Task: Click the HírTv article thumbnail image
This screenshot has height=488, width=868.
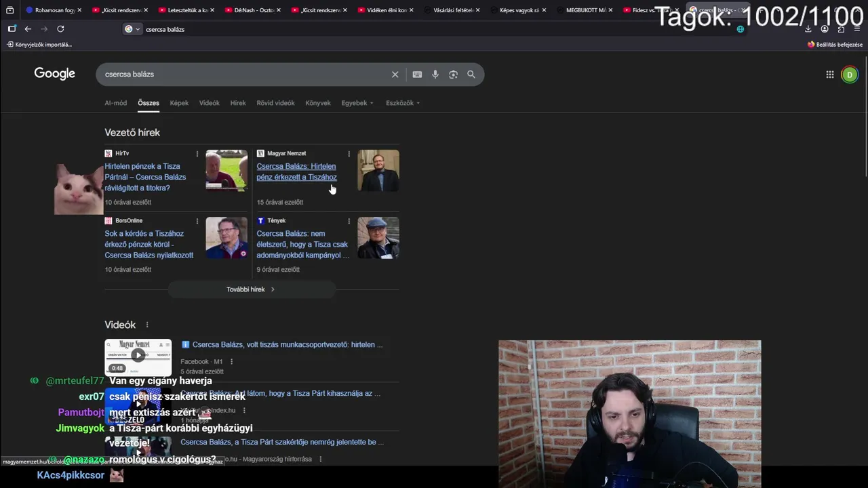Action: [226, 170]
